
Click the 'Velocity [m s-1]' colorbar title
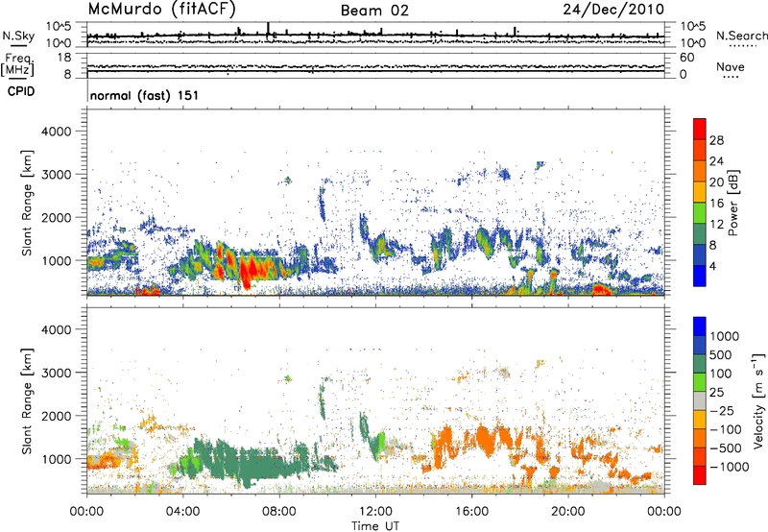pos(758,400)
